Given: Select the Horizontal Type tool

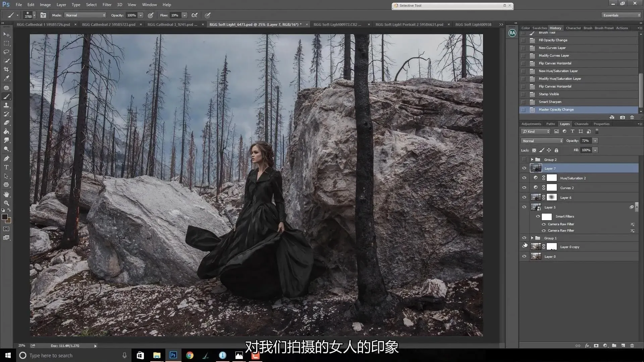Looking at the screenshot, I should pyautogui.click(x=6, y=167).
